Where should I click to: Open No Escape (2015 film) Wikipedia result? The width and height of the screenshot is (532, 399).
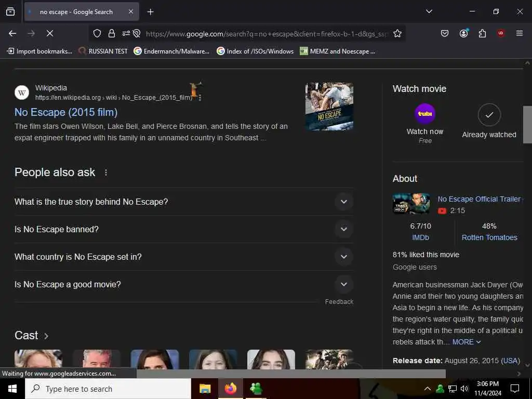(66, 112)
